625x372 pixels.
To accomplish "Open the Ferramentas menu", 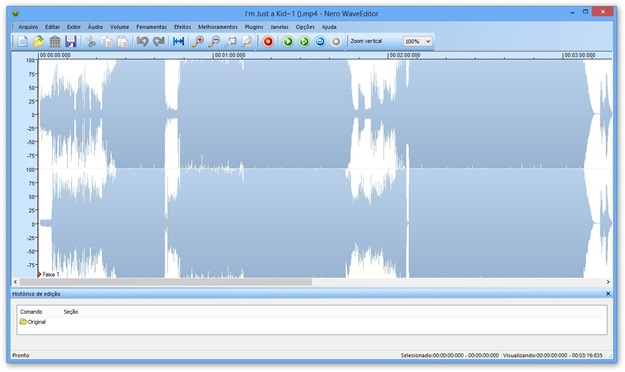I will [151, 27].
